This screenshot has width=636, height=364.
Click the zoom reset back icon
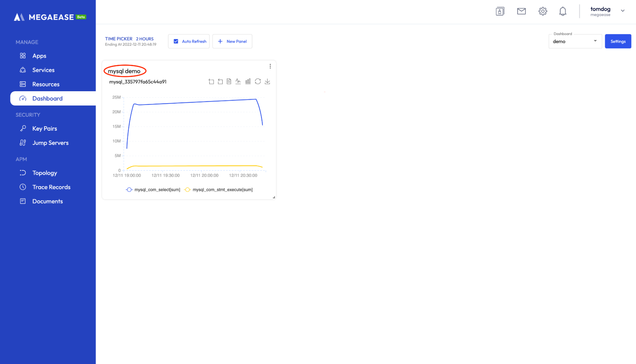(220, 82)
